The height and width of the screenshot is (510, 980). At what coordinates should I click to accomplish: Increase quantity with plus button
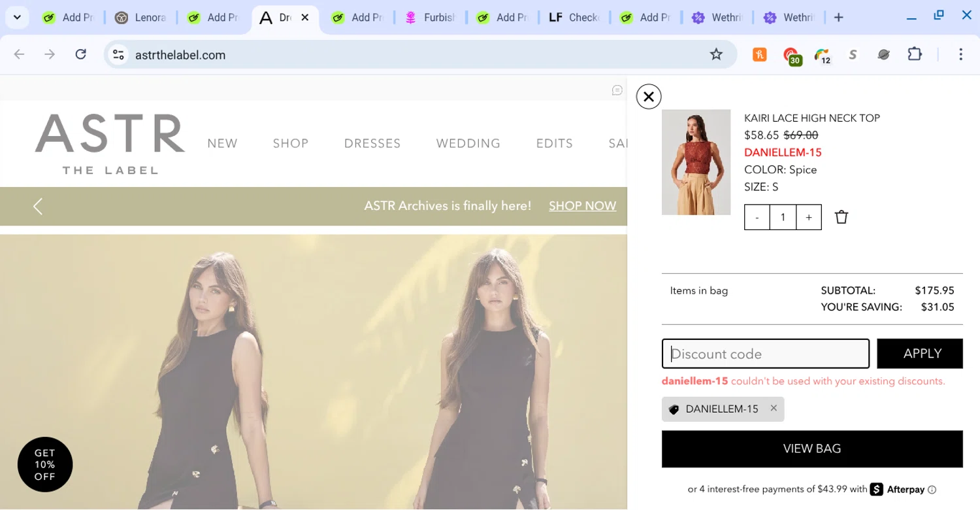[809, 218]
